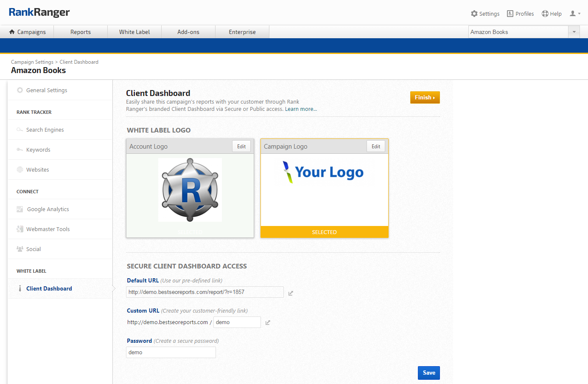The image size is (588, 384).
Task: Edit the Account Logo
Action: (x=241, y=146)
